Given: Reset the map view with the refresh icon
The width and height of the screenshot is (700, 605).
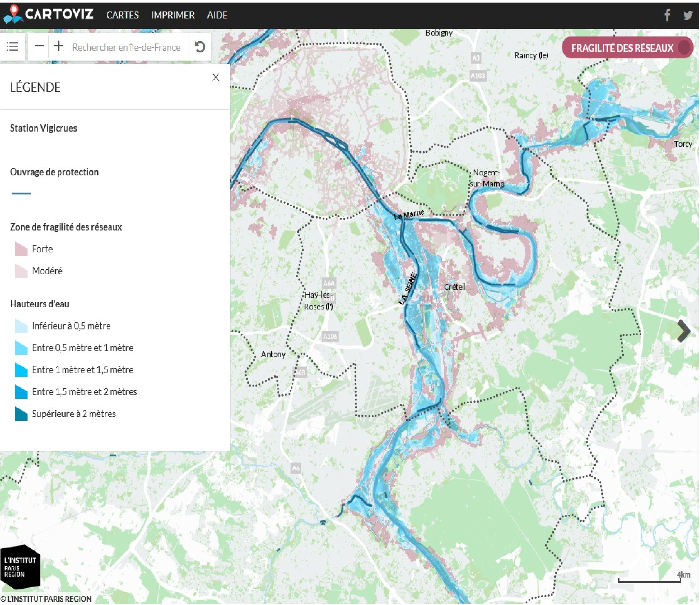Looking at the screenshot, I should pyautogui.click(x=200, y=47).
